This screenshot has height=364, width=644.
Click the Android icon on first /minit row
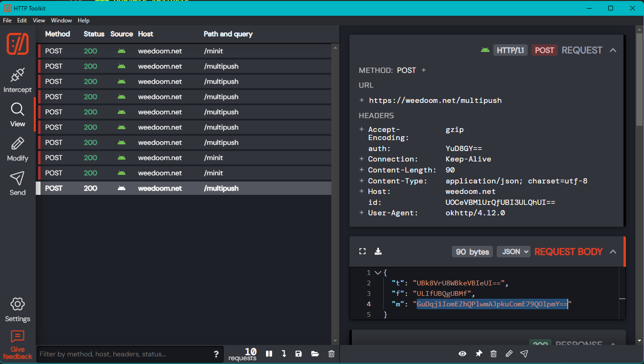click(122, 51)
